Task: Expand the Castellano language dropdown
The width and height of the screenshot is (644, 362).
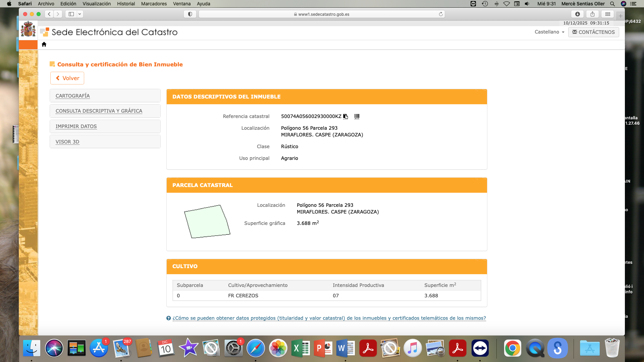Action: pyautogui.click(x=549, y=32)
